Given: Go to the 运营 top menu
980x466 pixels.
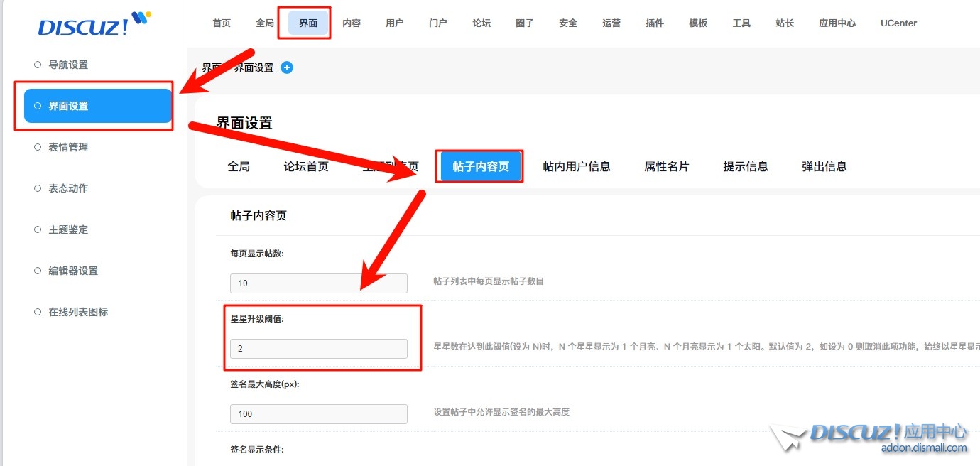Looking at the screenshot, I should [611, 23].
